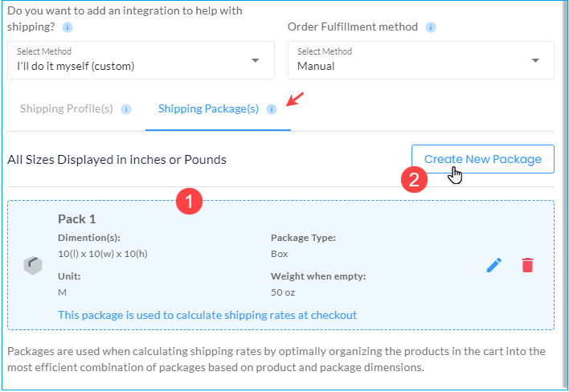Select the Pack 1 package card title
Viewport: 569px width, 392px height.
[x=77, y=219]
